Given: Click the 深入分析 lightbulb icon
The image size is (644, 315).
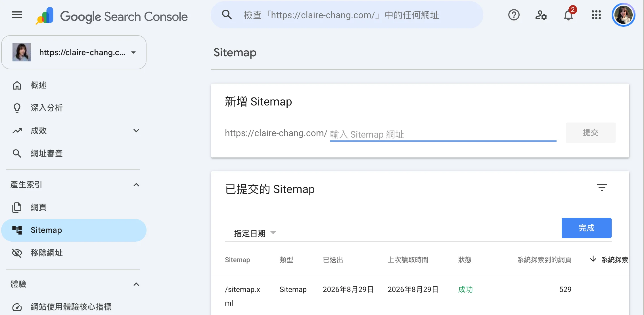Looking at the screenshot, I should click(17, 108).
